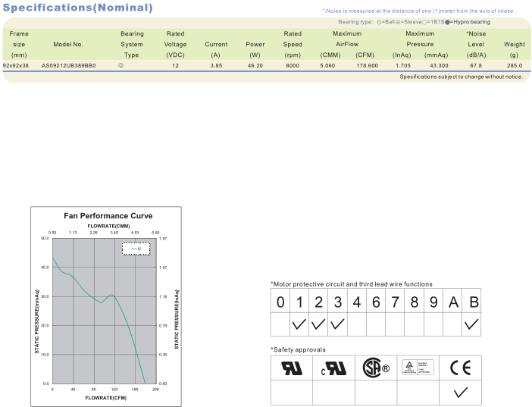Click the pressure mmAq value 43.300
Screen dimensions: 532x407
(439, 65)
